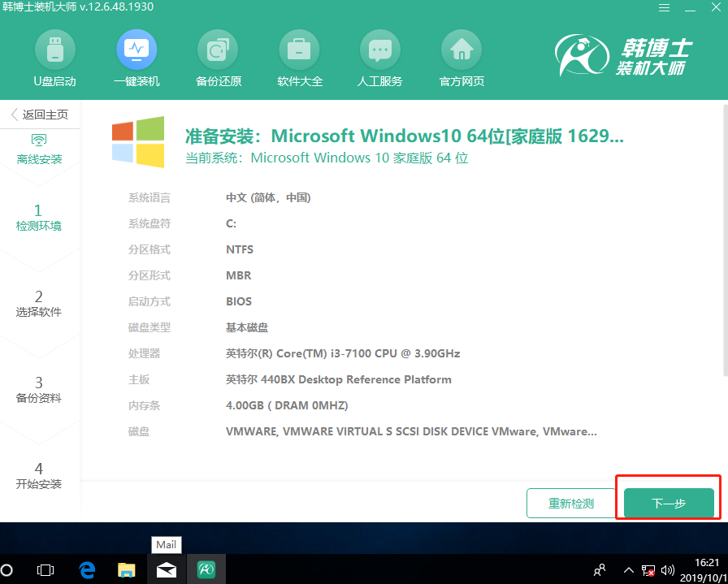Open 软件大全 software collection
The height and width of the screenshot is (584, 728).
tap(299, 57)
